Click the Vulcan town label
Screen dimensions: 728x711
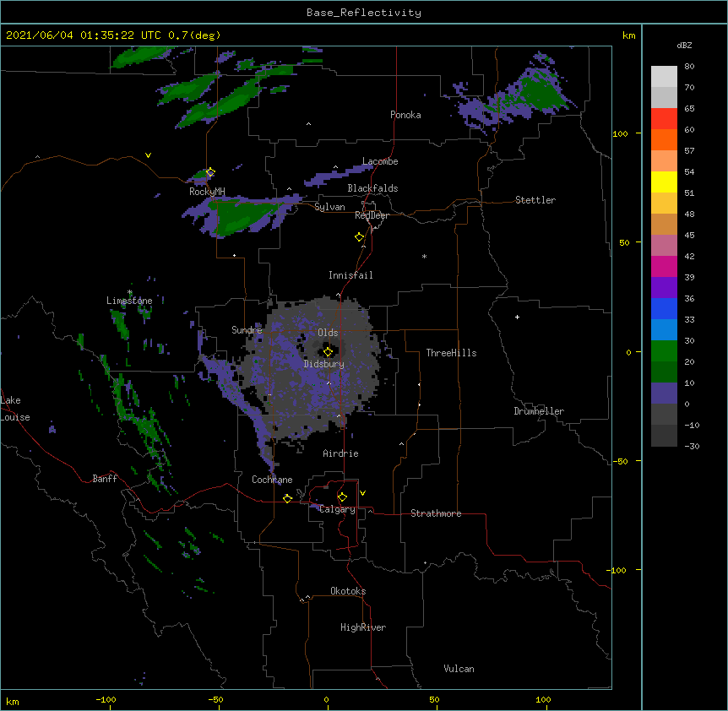(459, 669)
